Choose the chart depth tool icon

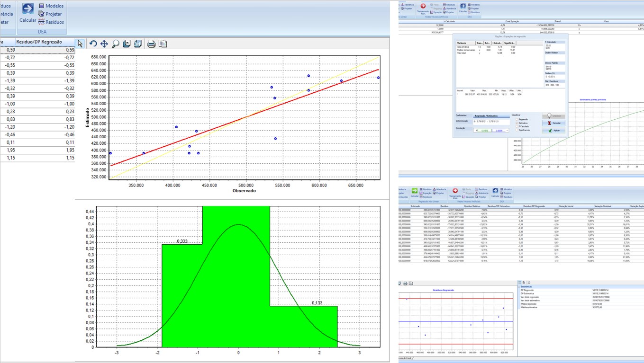click(x=127, y=44)
